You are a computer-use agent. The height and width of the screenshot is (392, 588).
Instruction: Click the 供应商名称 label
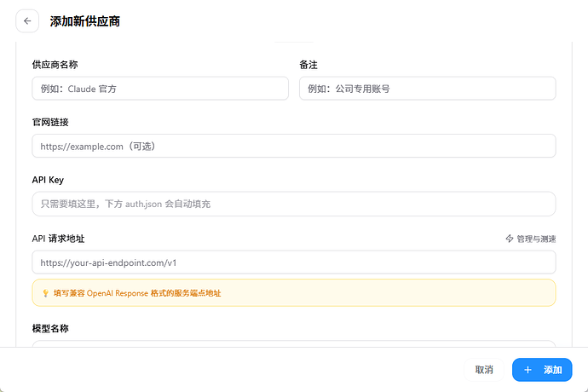pos(55,65)
